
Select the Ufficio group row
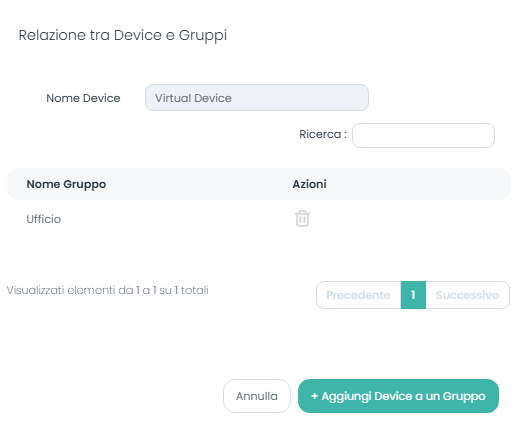(x=259, y=219)
